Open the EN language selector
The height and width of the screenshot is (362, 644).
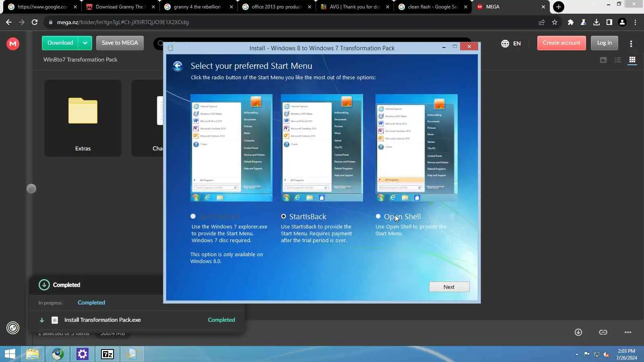tap(511, 43)
